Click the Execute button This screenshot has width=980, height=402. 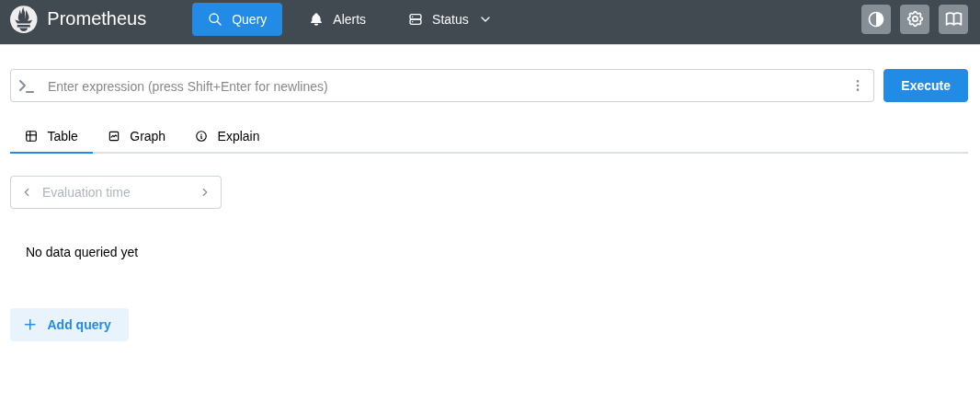925,86
